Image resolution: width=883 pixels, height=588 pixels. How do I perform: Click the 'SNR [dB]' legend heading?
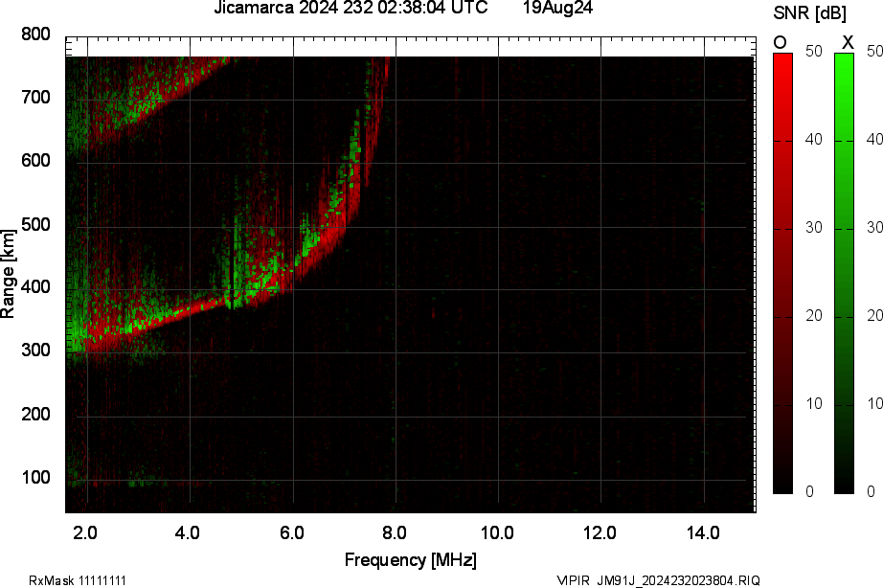click(x=809, y=13)
